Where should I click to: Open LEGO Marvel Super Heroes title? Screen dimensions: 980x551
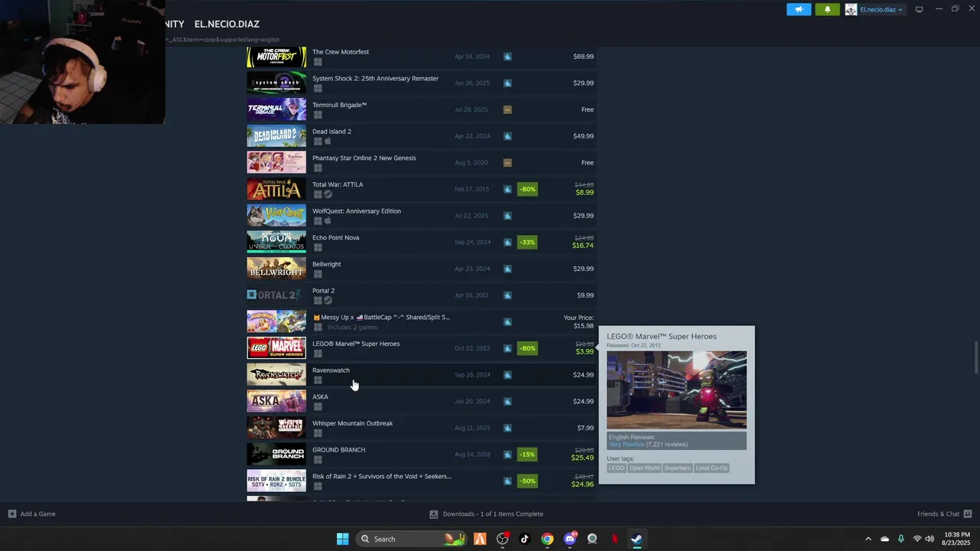click(356, 344)
